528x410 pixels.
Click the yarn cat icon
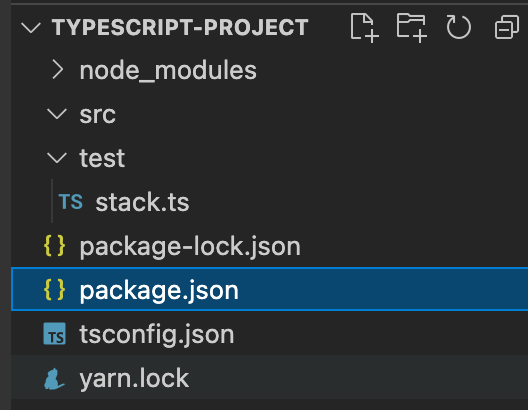(x=54, y=378)
